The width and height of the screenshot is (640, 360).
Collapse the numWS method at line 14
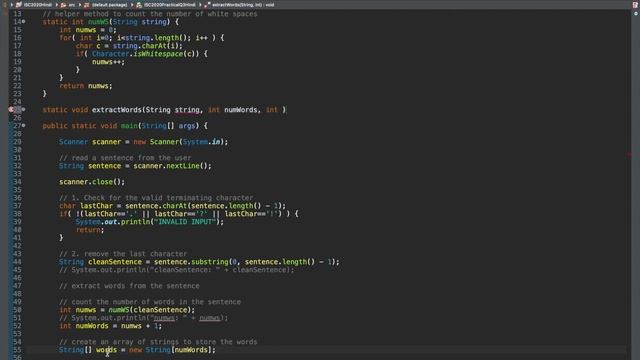pyautogui.click(x=24, y=22)
